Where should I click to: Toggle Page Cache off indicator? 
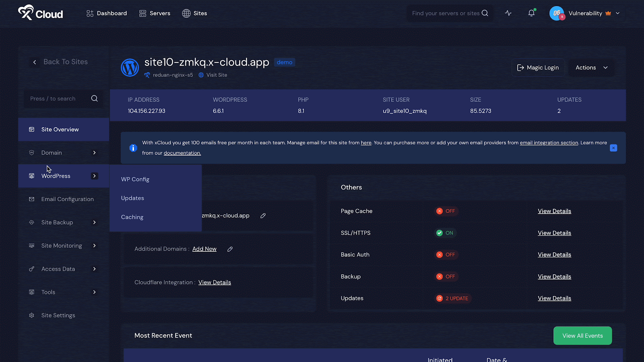click(446, 211)
